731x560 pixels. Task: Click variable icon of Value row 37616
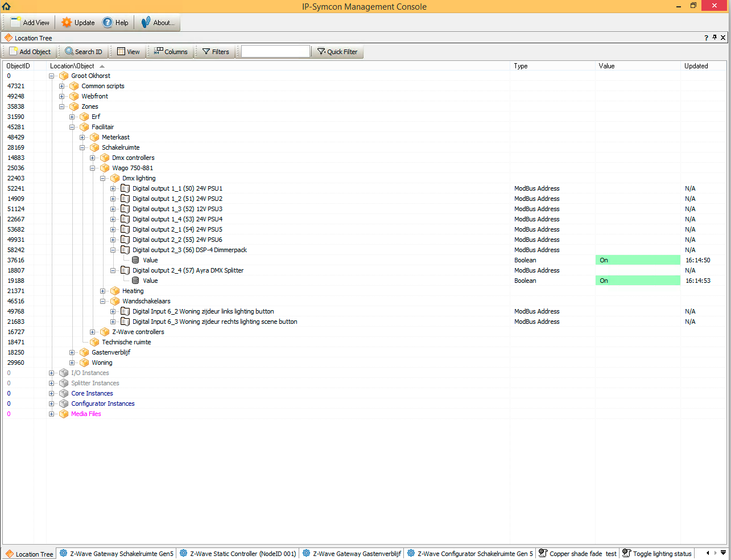135,260
